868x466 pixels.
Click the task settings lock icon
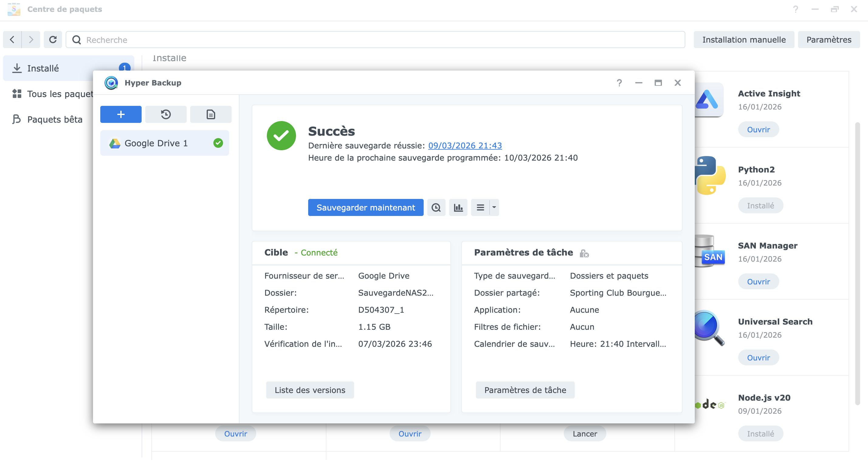coord(584,253)
